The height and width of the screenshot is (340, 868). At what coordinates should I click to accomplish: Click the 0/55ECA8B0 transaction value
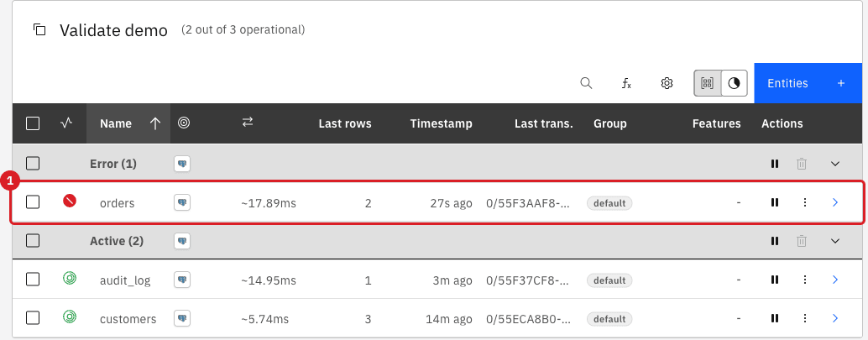[x=527, y=319]
